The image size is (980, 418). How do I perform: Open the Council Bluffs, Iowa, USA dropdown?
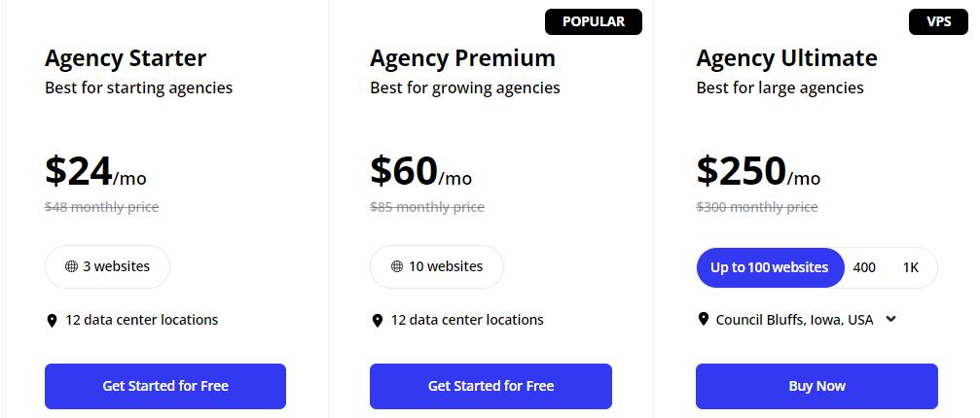coord(794,319)
